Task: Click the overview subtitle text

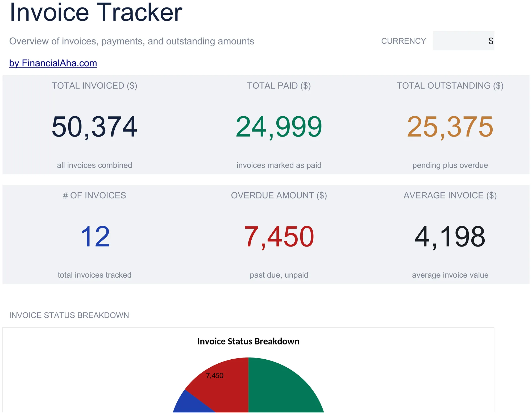Action: [132, 41]
